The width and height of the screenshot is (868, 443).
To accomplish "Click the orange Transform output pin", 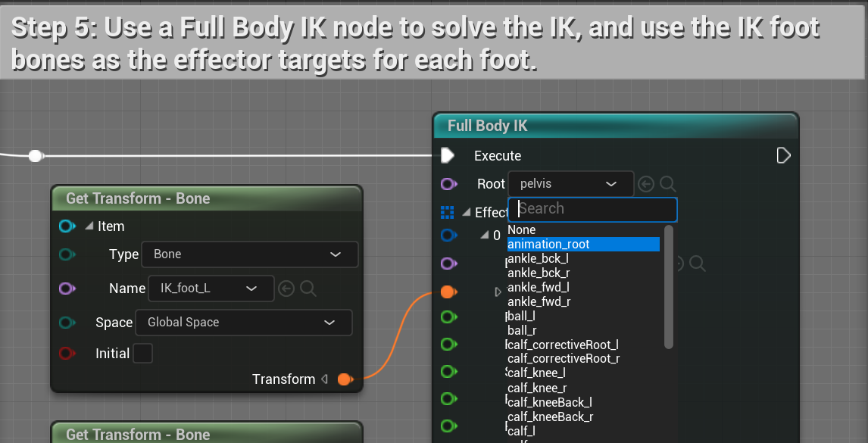I will pyautogui.click(x=345, y=379).
